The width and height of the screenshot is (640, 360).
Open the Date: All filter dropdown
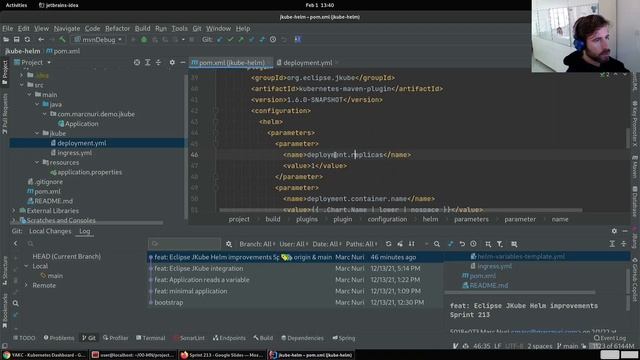click(x=327, y=244)
